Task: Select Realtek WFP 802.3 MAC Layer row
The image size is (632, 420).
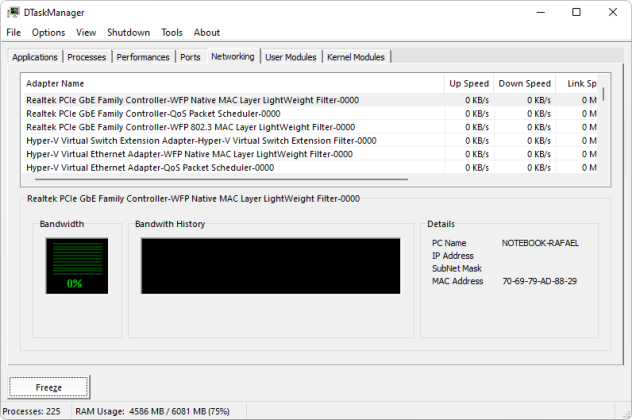Action: pyautogui.click(x=310, y=127)
